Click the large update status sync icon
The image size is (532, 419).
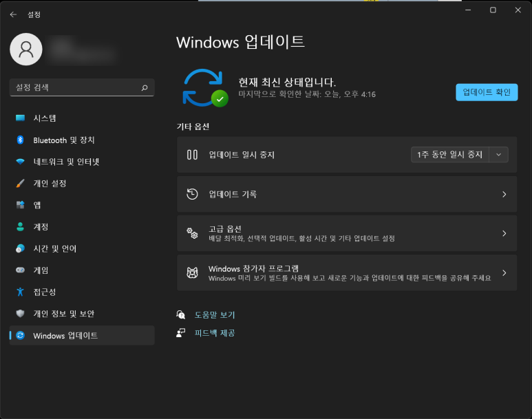coord(205,88)
